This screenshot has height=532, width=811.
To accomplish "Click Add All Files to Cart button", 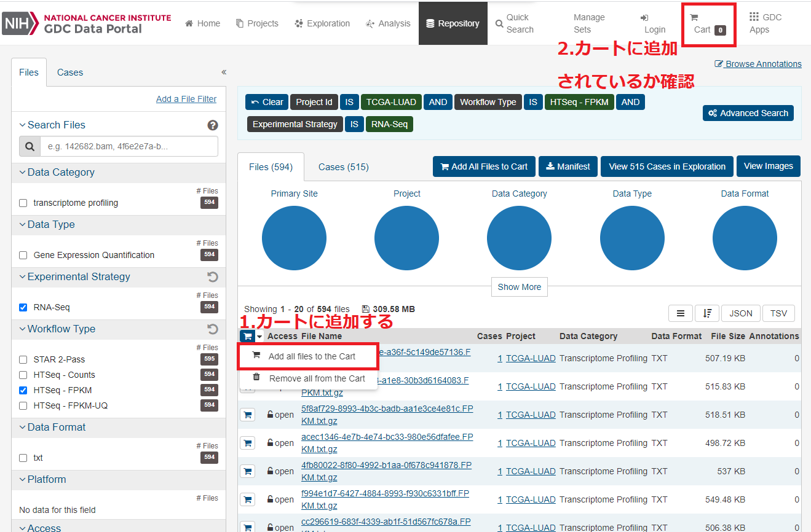I will 484,166.
